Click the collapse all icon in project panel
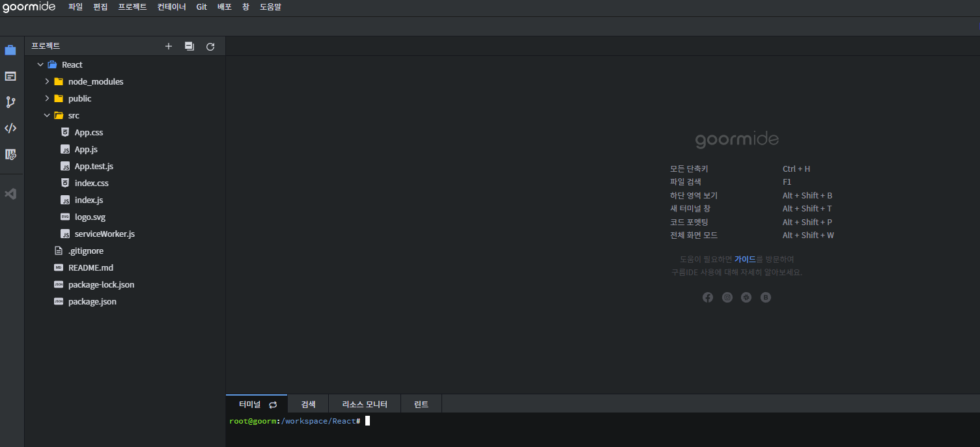Screen dimensions: 980x447 pyautogui.click(x=189, y=46)
